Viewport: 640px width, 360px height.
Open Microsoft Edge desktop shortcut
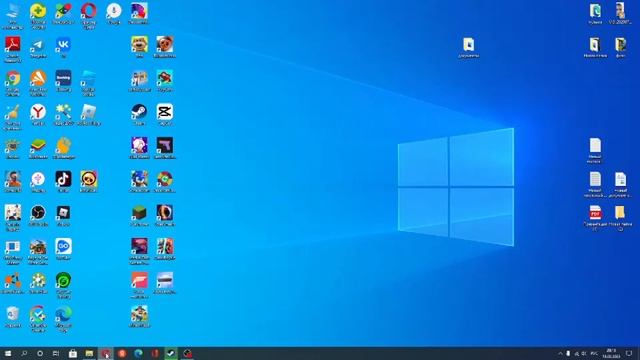[63, 319]
